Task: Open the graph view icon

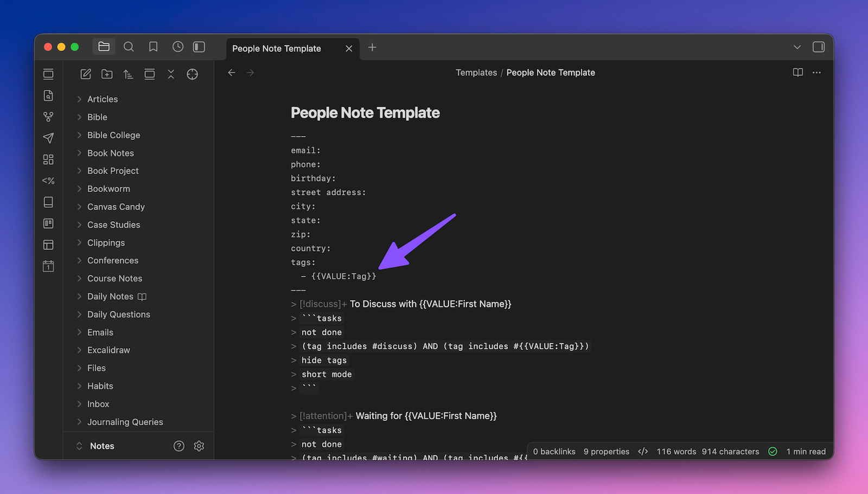Action: pyautogui.click(x=48, y=117)
